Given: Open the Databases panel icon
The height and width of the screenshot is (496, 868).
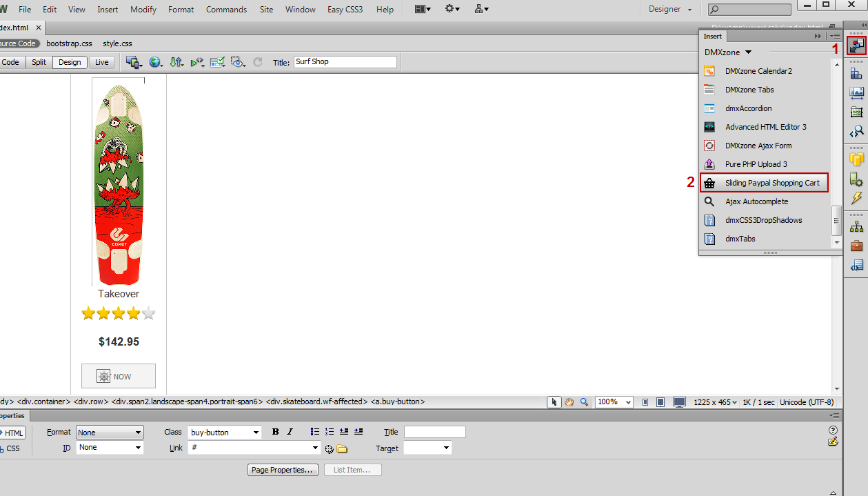Looking at the screenshot, I should 856,159.
